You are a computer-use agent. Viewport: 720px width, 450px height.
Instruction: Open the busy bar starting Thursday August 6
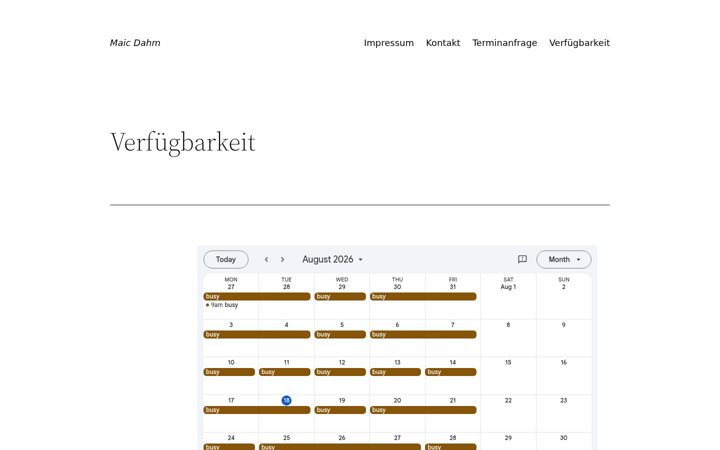[423, 334]
